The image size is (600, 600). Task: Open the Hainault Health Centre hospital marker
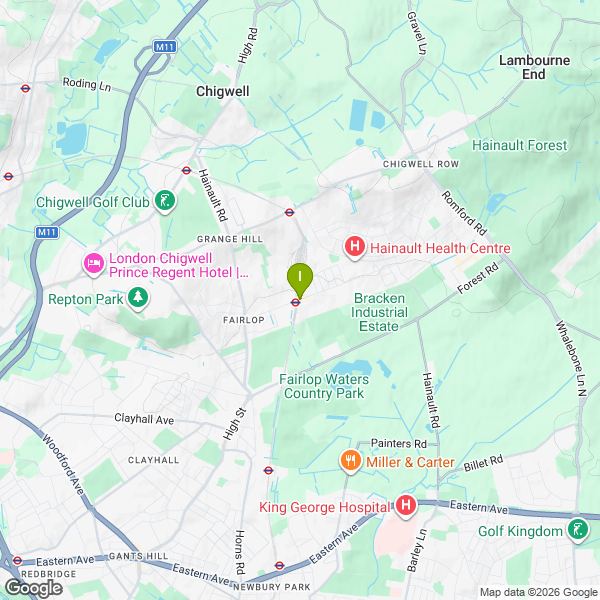(x=355, y=247)
